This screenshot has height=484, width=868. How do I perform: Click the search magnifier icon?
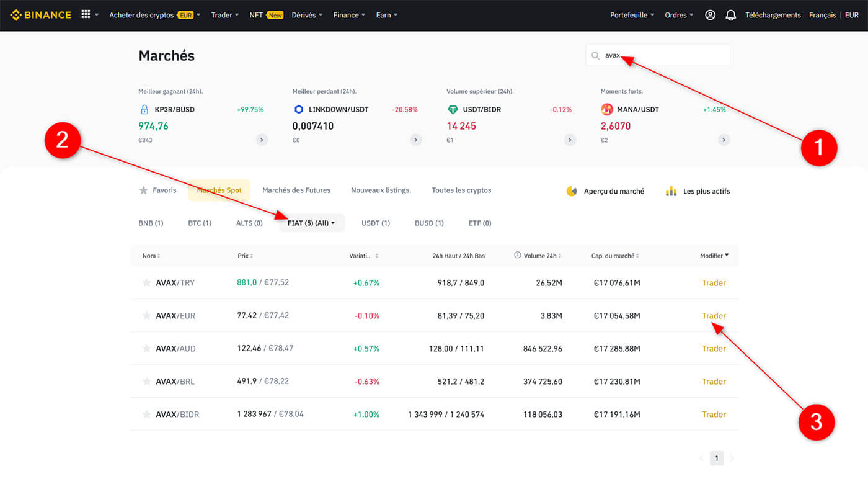(x=595, y=55)
